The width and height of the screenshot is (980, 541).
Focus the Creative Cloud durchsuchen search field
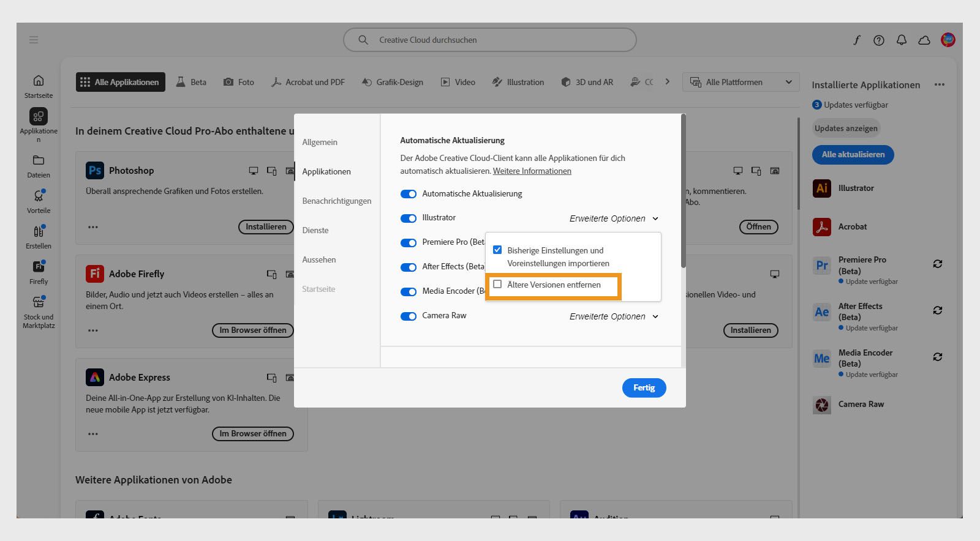pos(490,40)
